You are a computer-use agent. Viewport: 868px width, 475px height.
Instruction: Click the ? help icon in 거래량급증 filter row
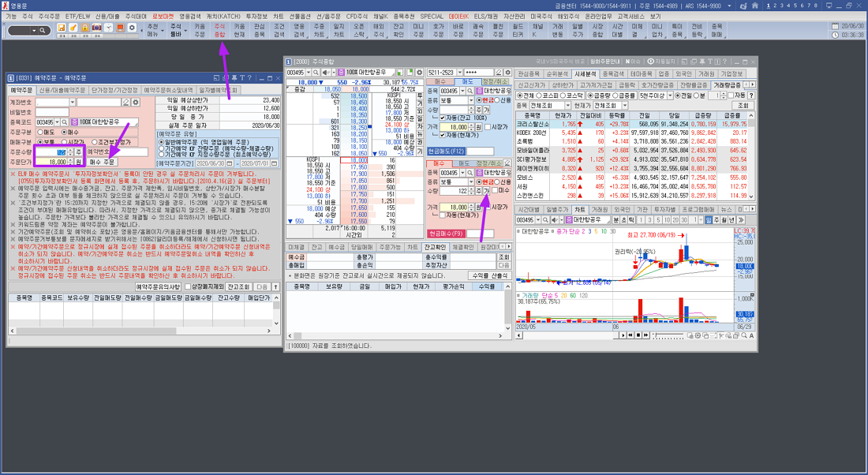point(751,95)
